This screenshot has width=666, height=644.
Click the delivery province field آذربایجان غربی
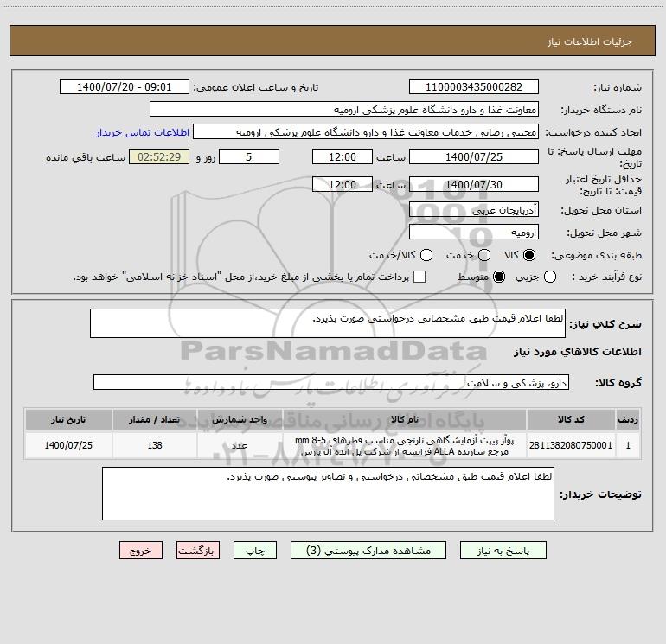click(474, 210)
